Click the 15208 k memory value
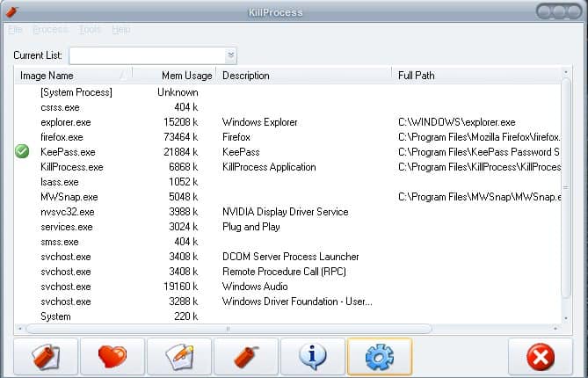The height and width of the screenshot is (378, 588). 181,122
